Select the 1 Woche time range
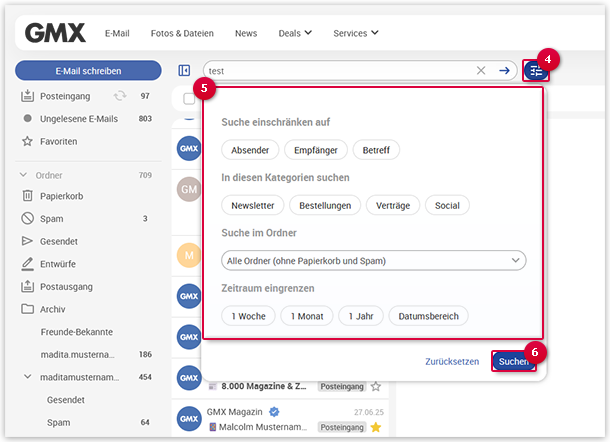The width and height of the screenshot is (610, 442). coord(249,316)
